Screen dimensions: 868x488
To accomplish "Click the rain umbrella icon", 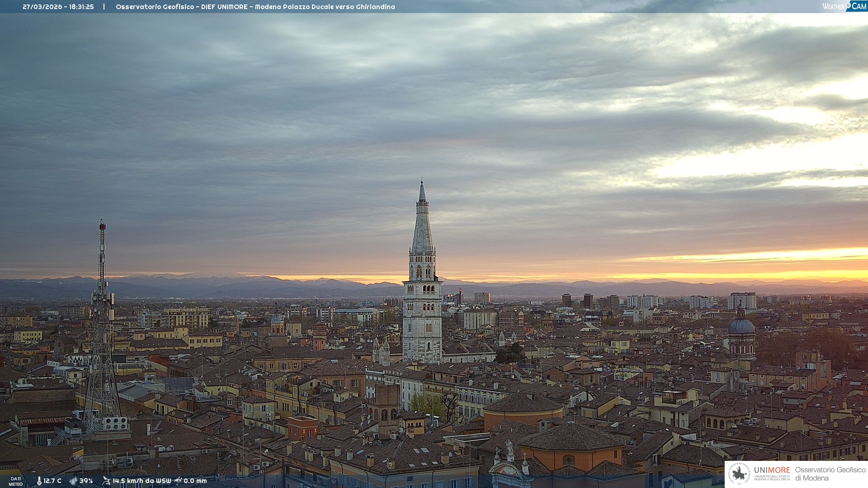I will click(178, 481).
